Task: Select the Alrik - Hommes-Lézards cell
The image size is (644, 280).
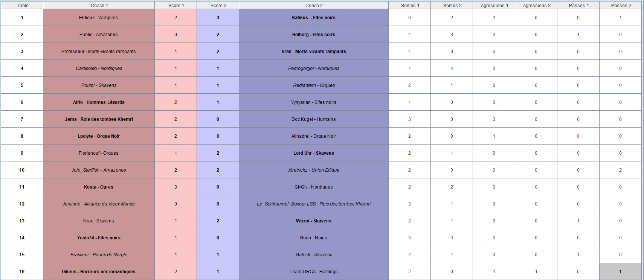Action: [99, 102]
